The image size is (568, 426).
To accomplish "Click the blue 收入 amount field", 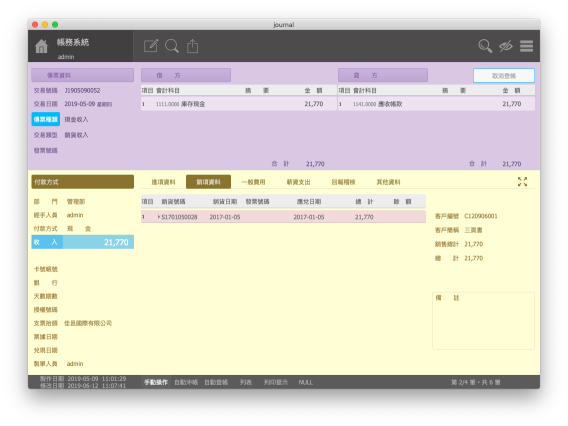I will pyautogui.click(x=83, y=242).
